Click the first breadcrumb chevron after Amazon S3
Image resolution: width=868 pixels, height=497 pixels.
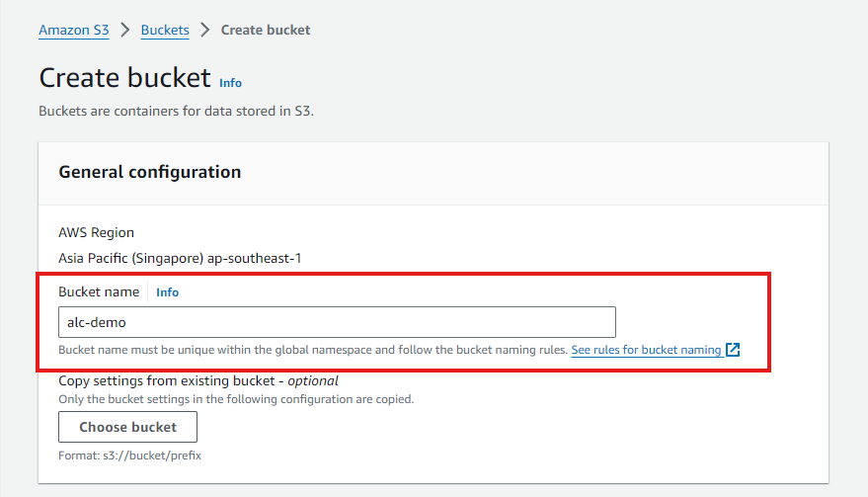click(125, 30)
